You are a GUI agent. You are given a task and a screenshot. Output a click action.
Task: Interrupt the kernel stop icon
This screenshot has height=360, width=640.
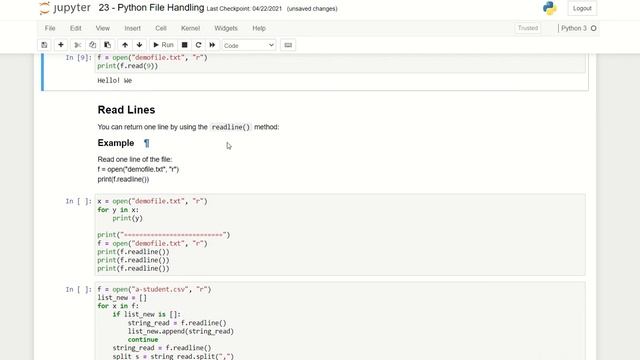click(184, 45)
